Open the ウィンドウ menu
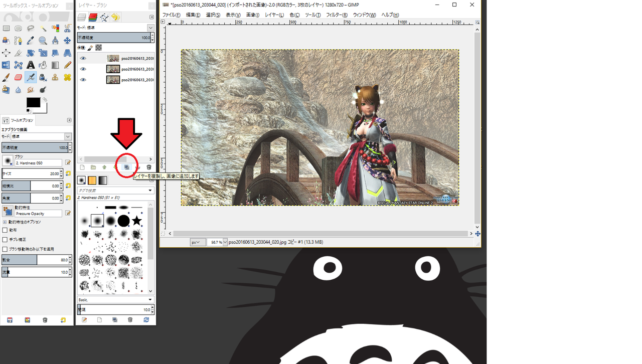The height and width of the screenshot is (364, 642). (364, 15)
